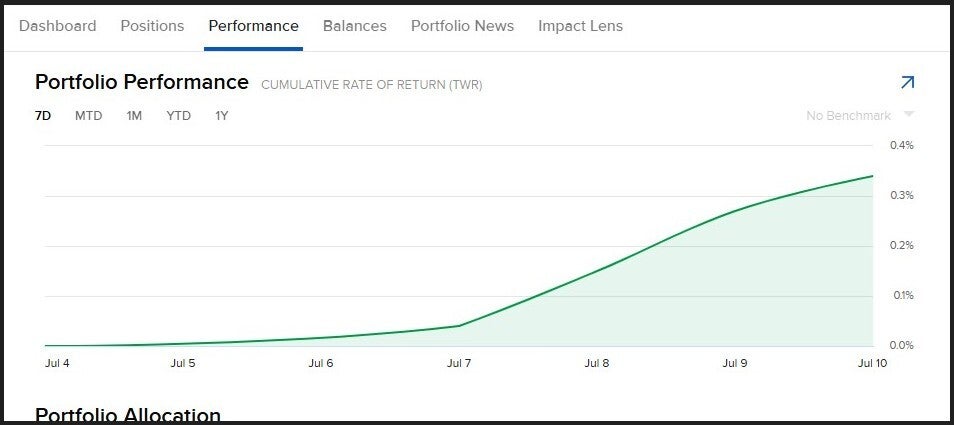Switch to the Impact Lens tab
954x425 pixels.
(x=580, y=26)
